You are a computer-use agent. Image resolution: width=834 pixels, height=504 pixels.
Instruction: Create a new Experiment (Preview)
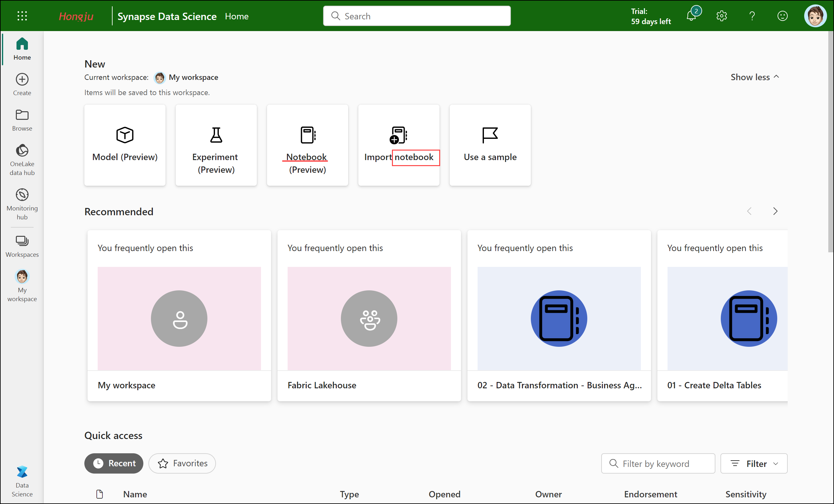pos(216,145)
